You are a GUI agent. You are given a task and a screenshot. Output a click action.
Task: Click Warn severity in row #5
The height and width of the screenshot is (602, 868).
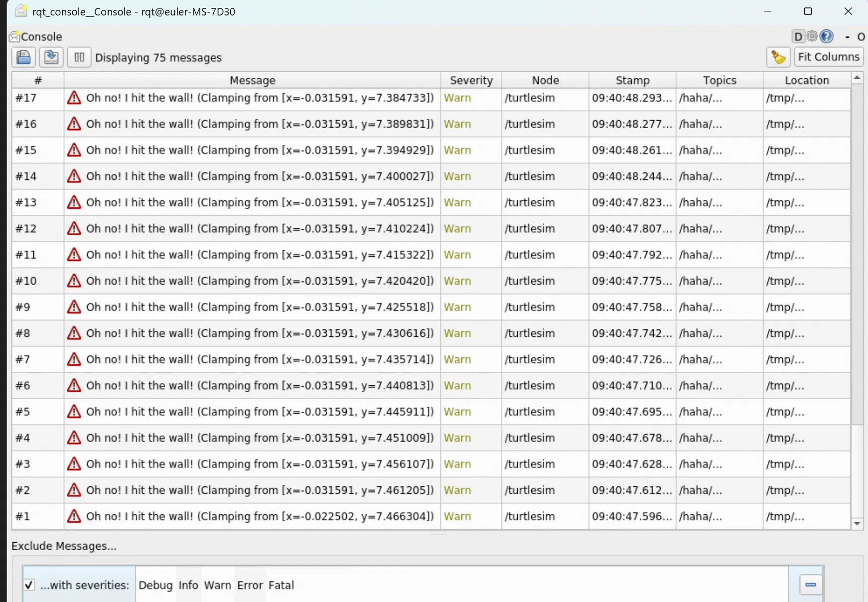[x=471, y=412]
